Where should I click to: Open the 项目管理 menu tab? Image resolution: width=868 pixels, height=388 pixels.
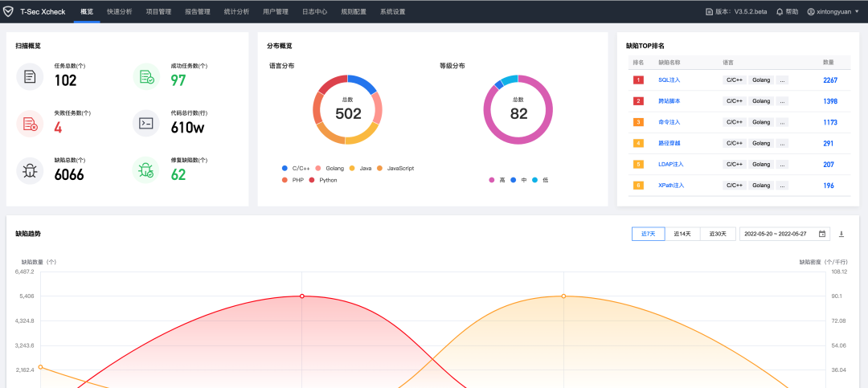pyautogui.click(x=158, y=11)
